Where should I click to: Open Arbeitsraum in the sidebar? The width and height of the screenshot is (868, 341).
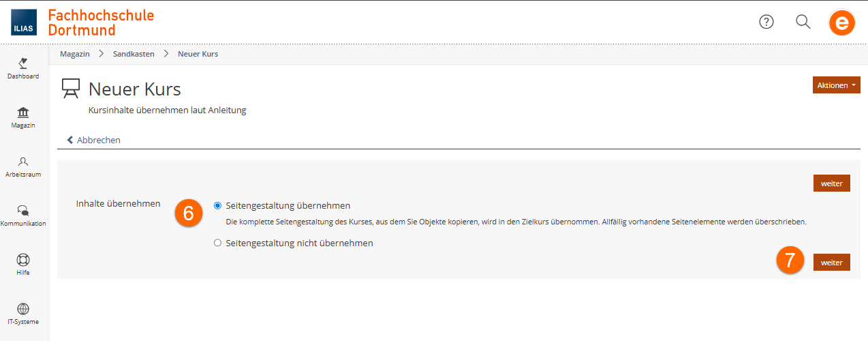point(23,166)
